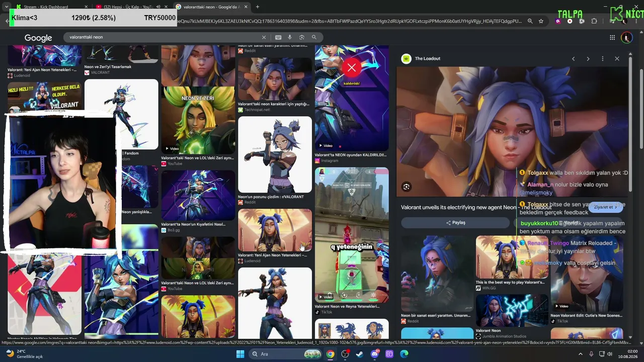Screen dimensions: 644x362
Task: Open 'Valorant'ta Neon'un Kıyafetini' Bo3.gg link
Action: 193,224
